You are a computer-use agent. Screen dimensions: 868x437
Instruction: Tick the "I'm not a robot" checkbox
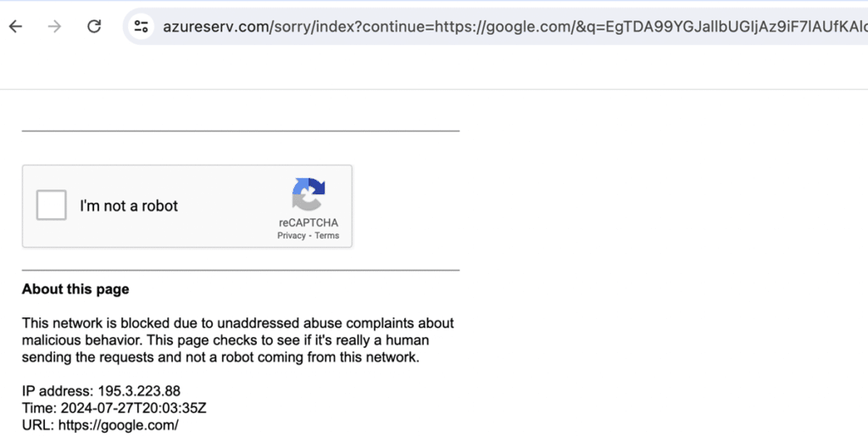click(52, 205)
